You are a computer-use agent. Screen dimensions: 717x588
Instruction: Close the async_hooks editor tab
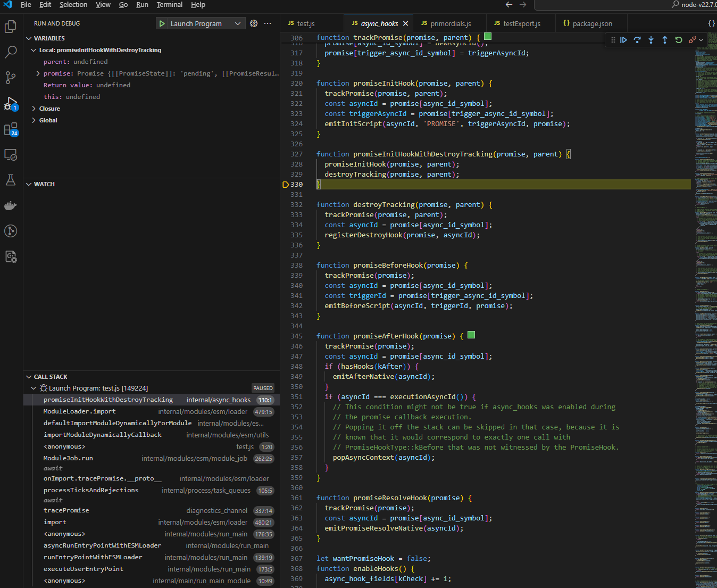405,23
